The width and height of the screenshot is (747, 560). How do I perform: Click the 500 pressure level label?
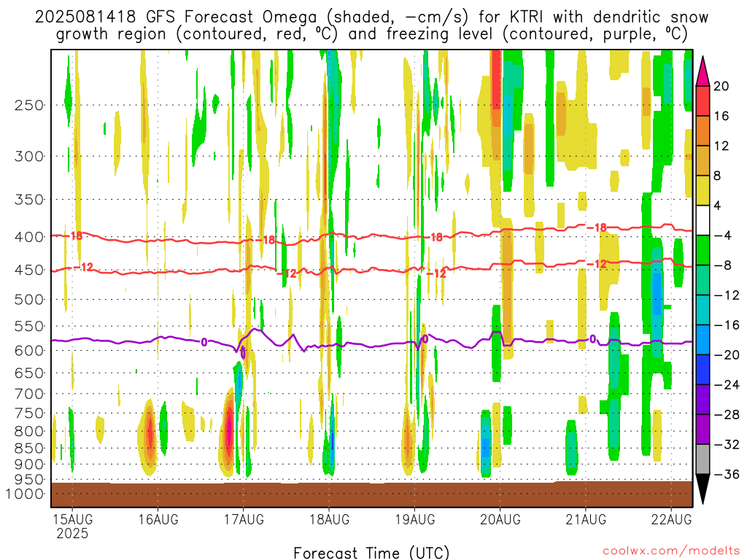[x=29, y=300]
